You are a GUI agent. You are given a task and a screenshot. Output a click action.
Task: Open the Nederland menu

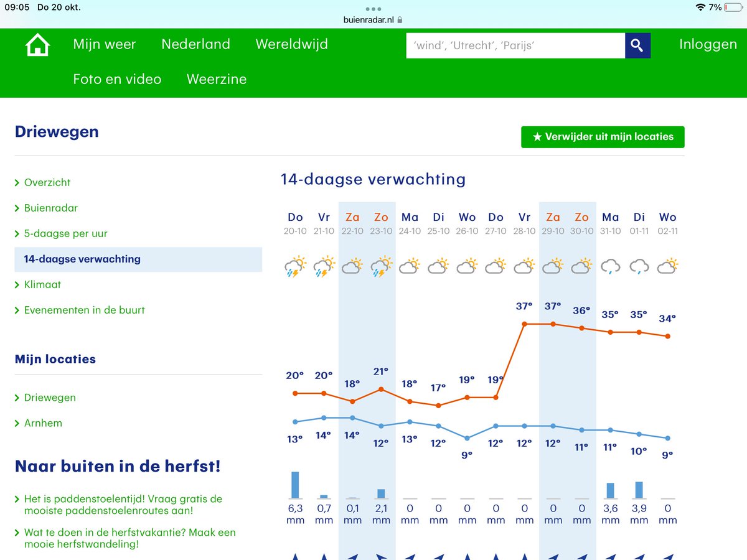(x=196, y=44)
